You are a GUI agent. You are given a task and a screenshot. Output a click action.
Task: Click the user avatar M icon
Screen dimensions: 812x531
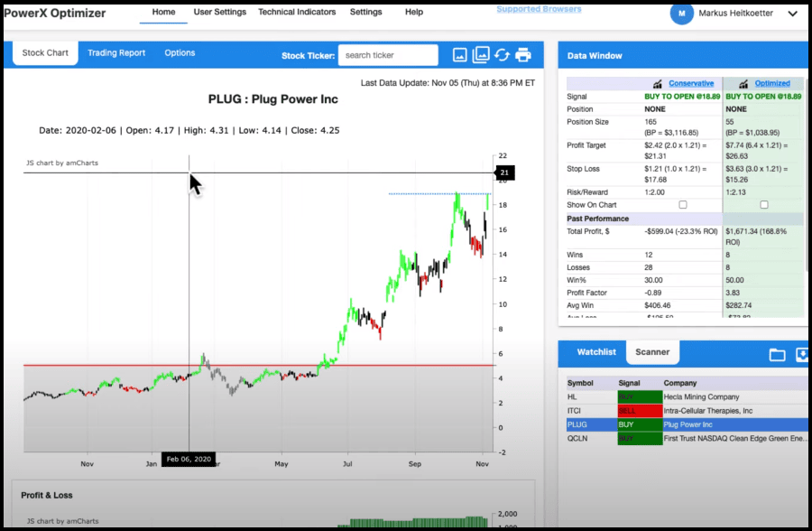pos(681,13)
